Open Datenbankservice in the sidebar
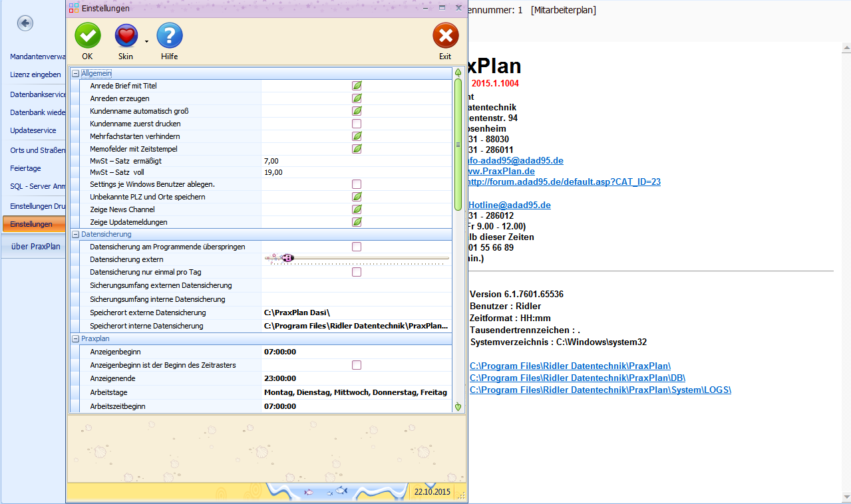851x504 pixels. click(x=37, y=94)
